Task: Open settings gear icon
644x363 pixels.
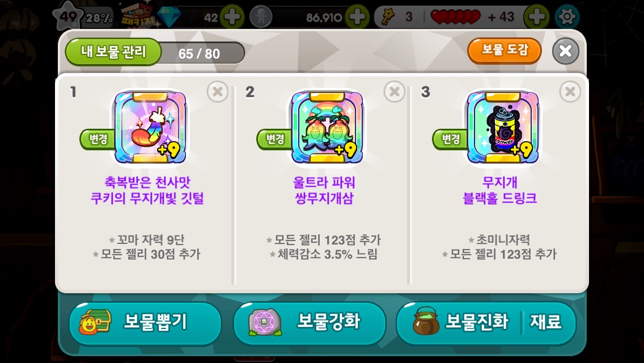Action: (567, 17)
